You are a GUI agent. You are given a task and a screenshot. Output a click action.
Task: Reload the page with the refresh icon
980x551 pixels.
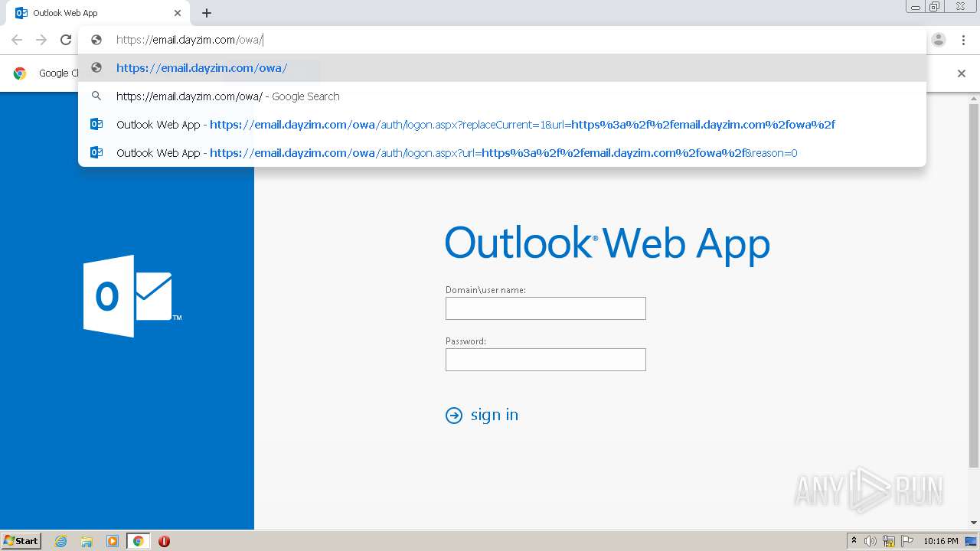66,40
